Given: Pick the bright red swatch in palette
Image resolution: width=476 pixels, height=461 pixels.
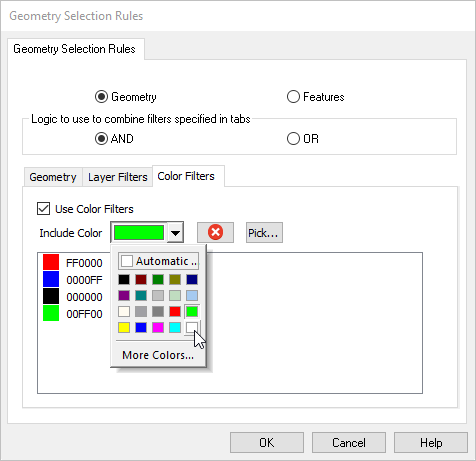Looking at the screenshot, I should click(x=175, y=312).
